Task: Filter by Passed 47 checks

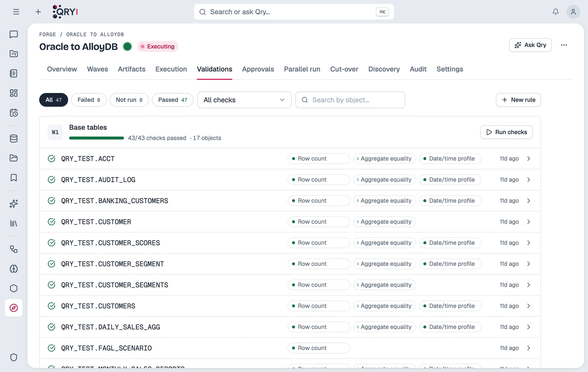Action: [173, 100]
